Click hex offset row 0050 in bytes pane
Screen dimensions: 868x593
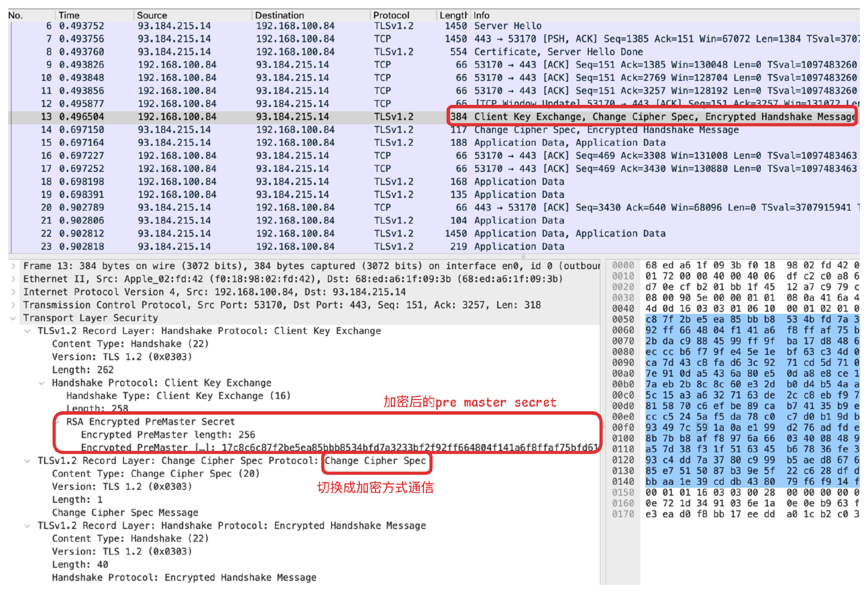pos(623,320)
